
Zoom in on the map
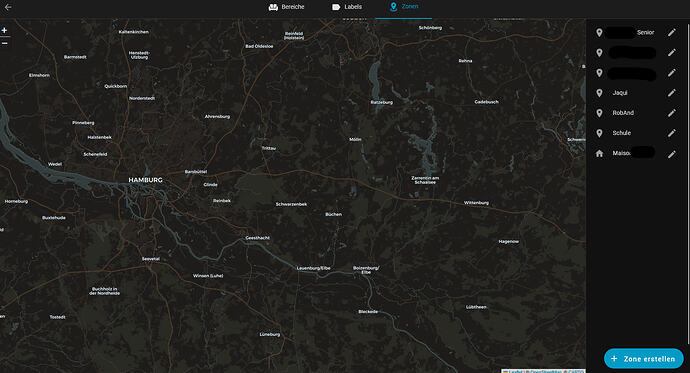[4, 30]
